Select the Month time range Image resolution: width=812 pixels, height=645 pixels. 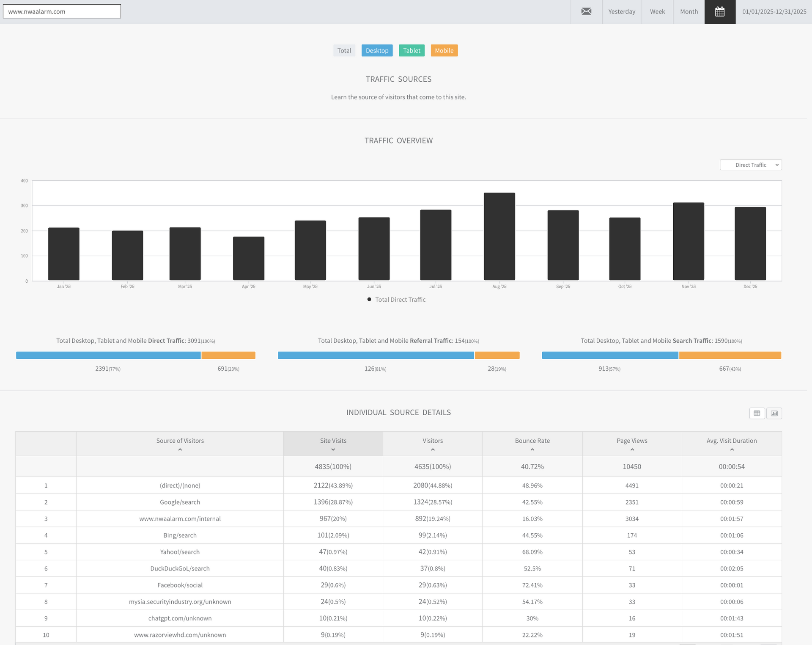click(689, 11)
